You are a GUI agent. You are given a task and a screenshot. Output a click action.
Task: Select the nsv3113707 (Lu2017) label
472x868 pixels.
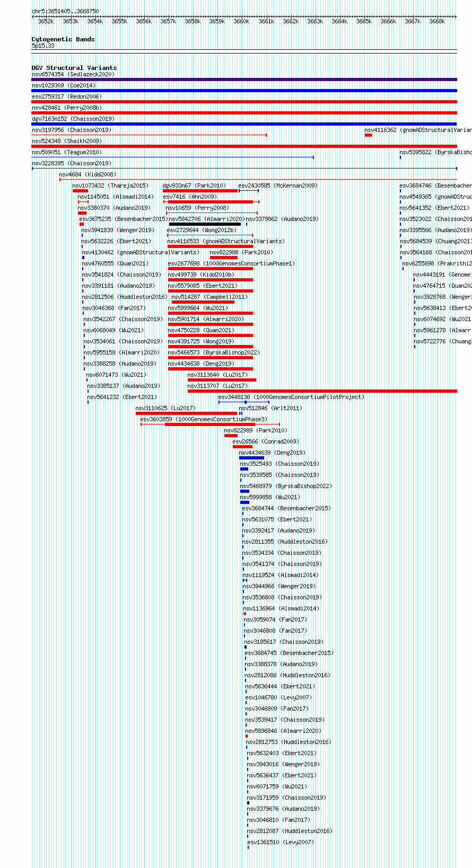[x=217, y=386]
